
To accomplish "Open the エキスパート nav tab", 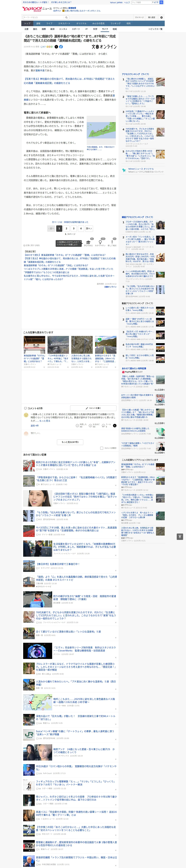I will [x=64, y=23].
